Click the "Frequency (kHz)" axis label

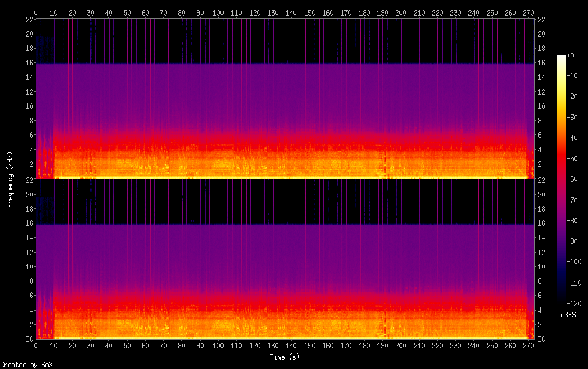coord(10,179)
